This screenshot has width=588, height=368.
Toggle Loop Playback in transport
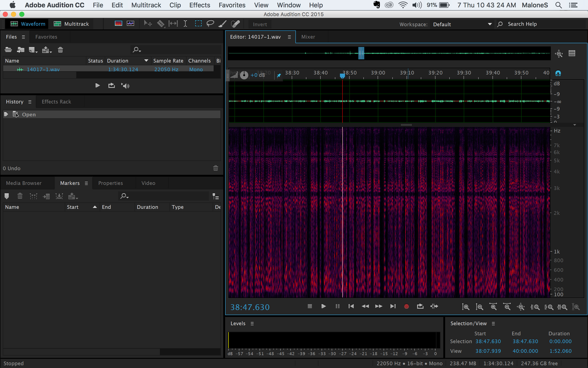(420, 306)
